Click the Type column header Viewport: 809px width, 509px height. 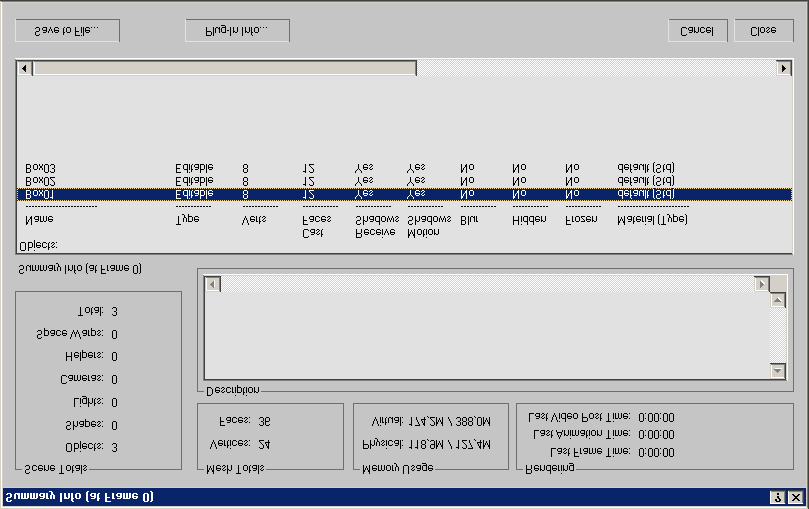pos(188,219)
